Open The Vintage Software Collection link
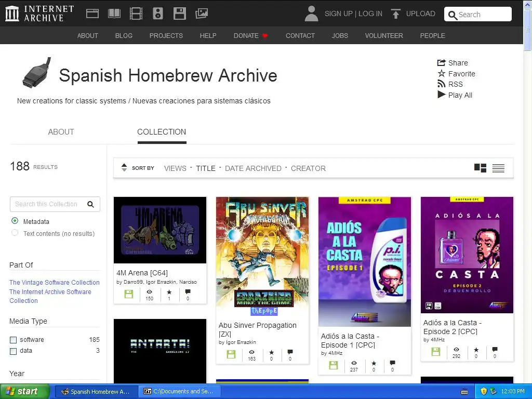The image size is (532, 399). (x=54, y=282)
